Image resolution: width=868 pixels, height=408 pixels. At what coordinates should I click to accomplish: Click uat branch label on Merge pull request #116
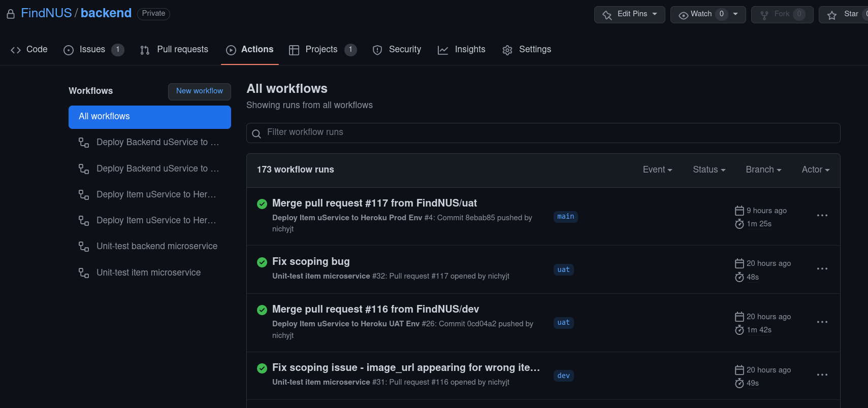click(x=564, y=323)
